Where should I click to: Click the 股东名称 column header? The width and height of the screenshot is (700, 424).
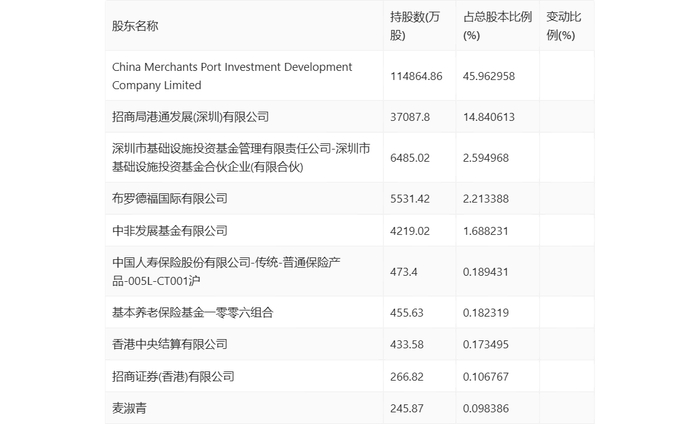(135, 26)
